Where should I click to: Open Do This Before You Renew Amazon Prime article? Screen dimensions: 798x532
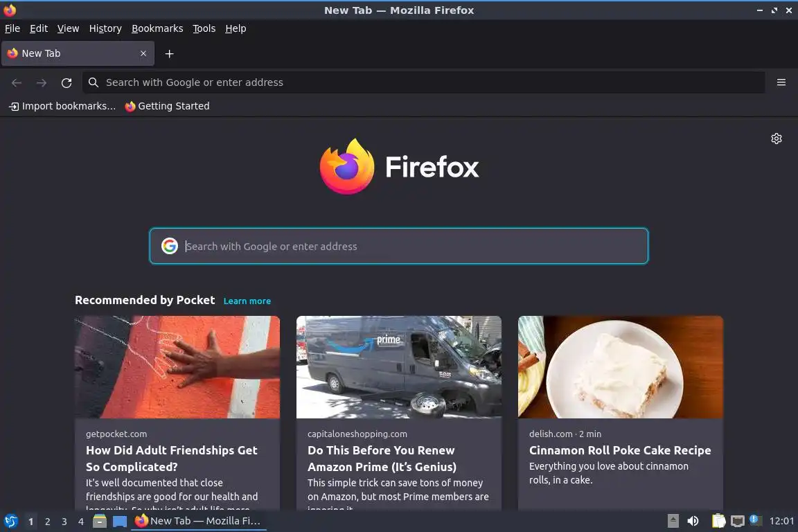[382, 458]
